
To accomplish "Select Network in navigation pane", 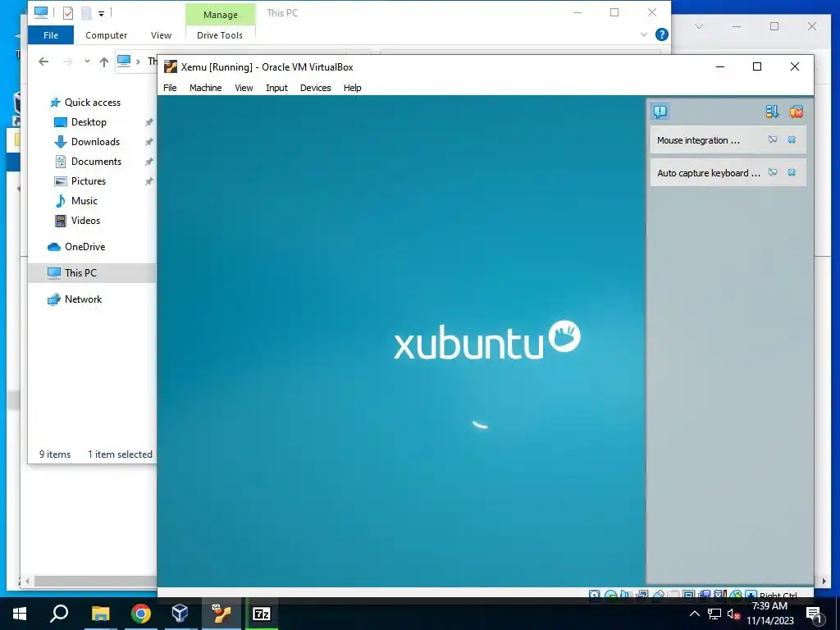I will point(83,299).
